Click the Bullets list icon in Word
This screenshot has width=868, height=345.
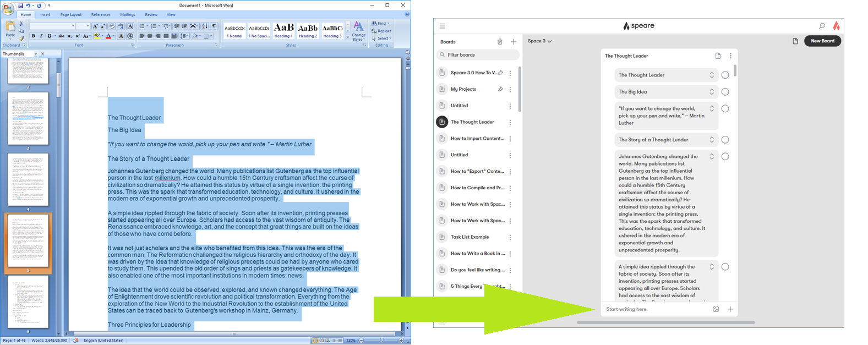coord(143,26)
